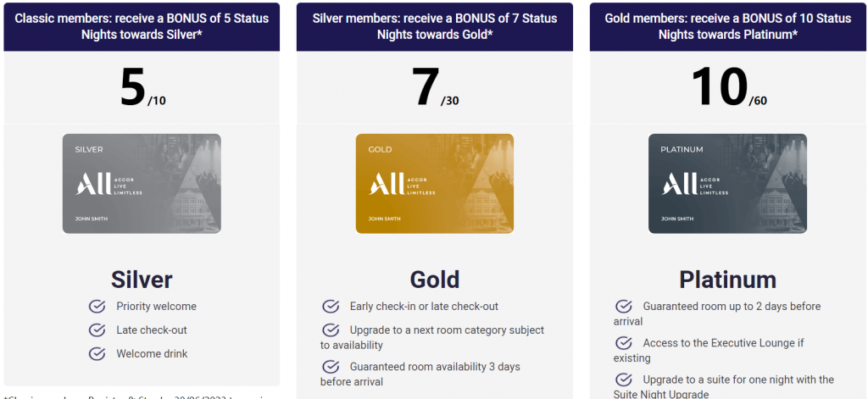Image resolution: width=868 pixels, height=399 pixels.
Task: Click the Classic members bonus header banner
Action: 142,26
